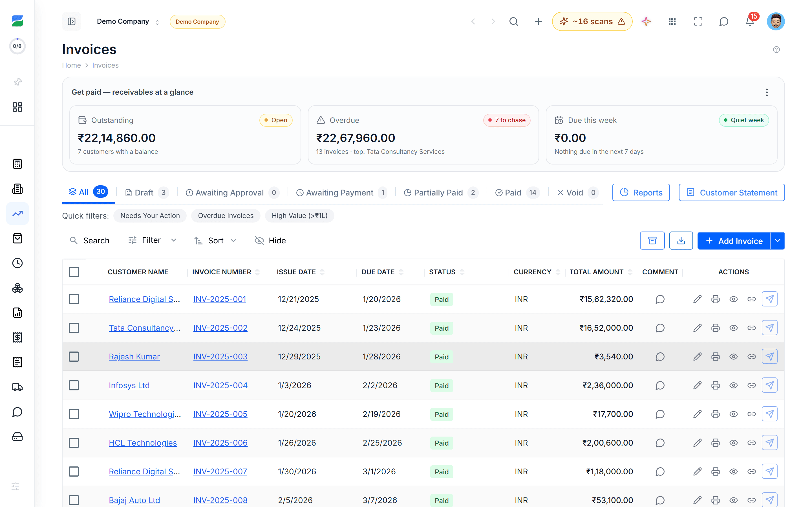Open the Infosys Ltd customer link
Screen dimensions: 812x507
[129, 385]
